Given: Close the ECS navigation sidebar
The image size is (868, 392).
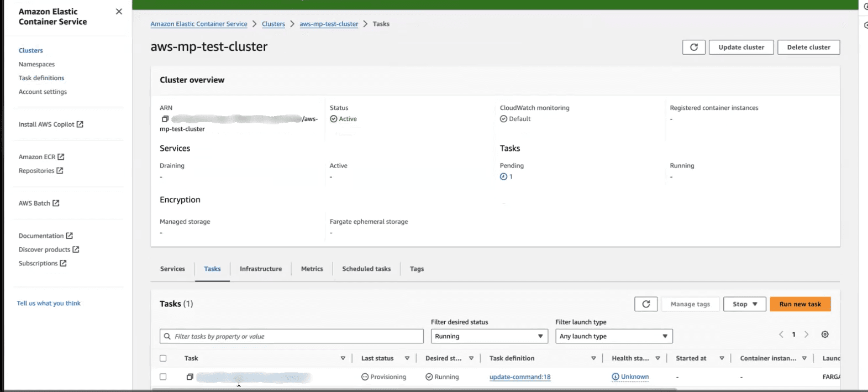Looking at the screenshot, I should coord(119,12).
